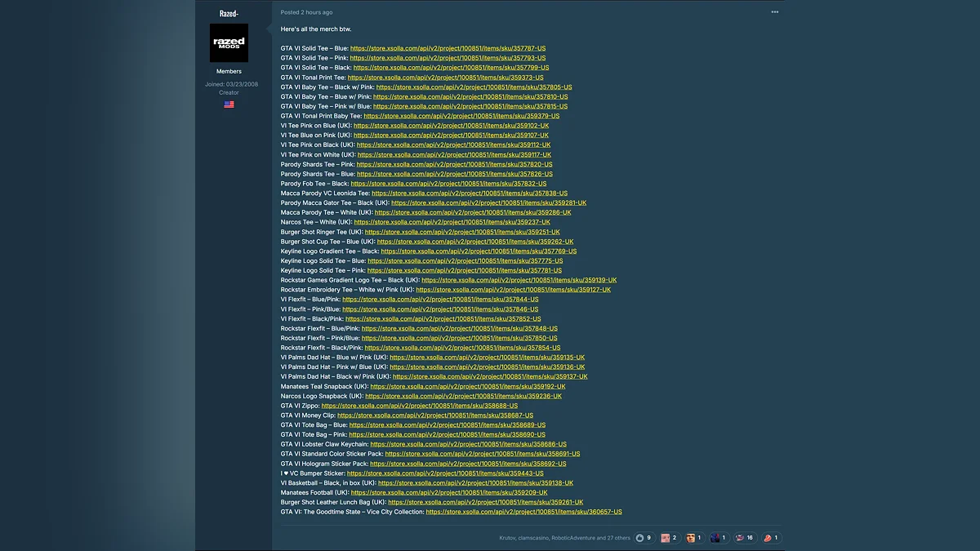Open Rockstar Flexfit – Pink/Blue link
The width and height of the screenshot is (980, 551).
click(x=460, y=338)
